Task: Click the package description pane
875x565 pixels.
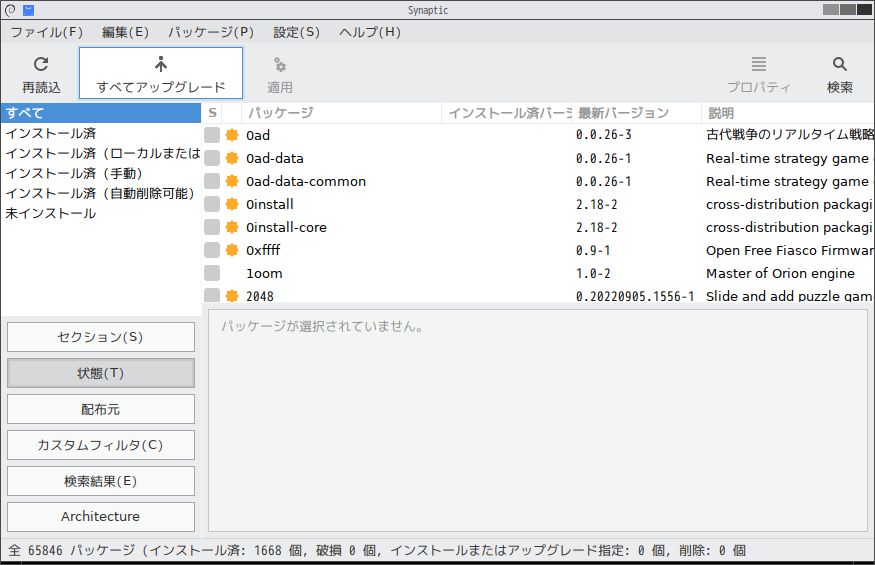Action: (x=538, y=420)
